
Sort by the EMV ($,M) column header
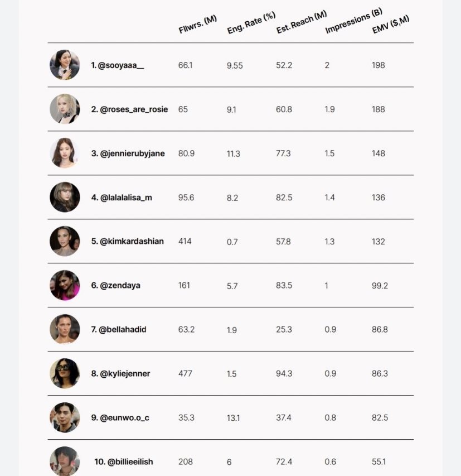(x=390, y=24)
